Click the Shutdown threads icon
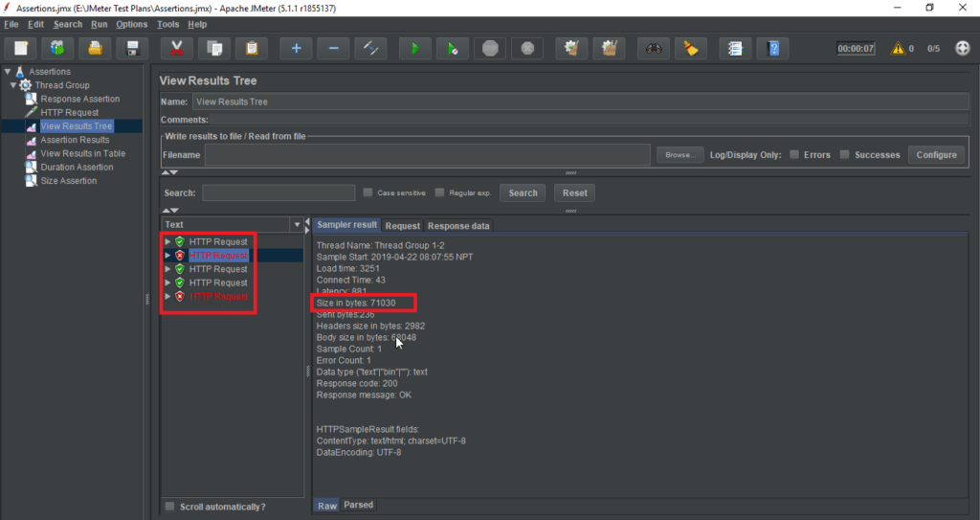The image size is (980, 520). 527,48
